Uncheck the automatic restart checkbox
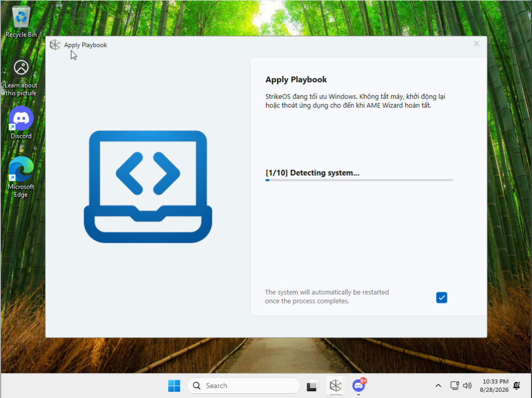 pyautogui.click(x=442, y=298)
